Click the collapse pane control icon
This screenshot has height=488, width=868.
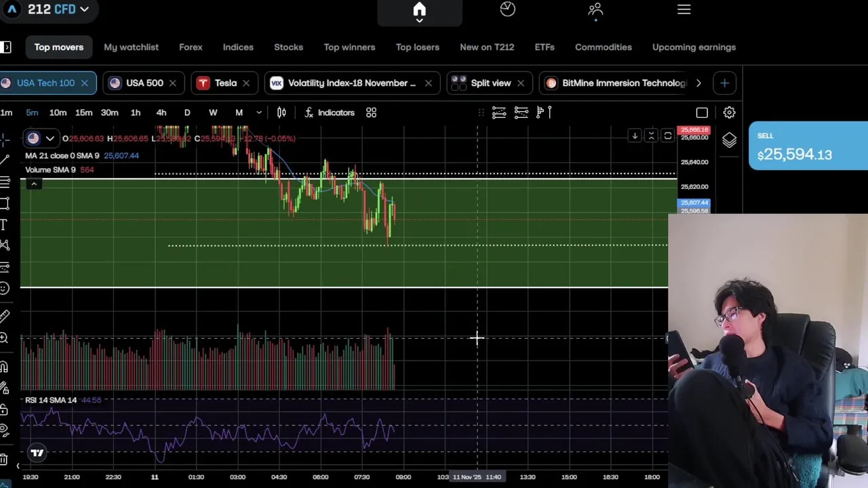click(x=651, y=136)
